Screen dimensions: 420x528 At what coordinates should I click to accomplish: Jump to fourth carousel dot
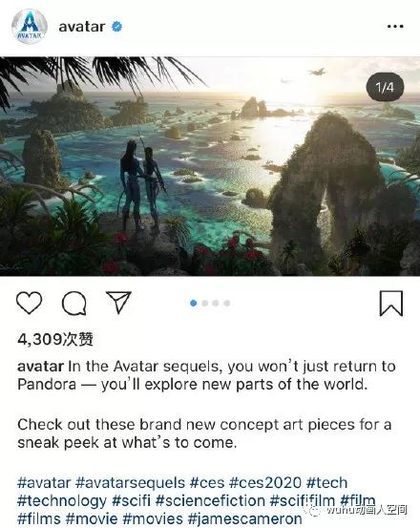(227, 303)
